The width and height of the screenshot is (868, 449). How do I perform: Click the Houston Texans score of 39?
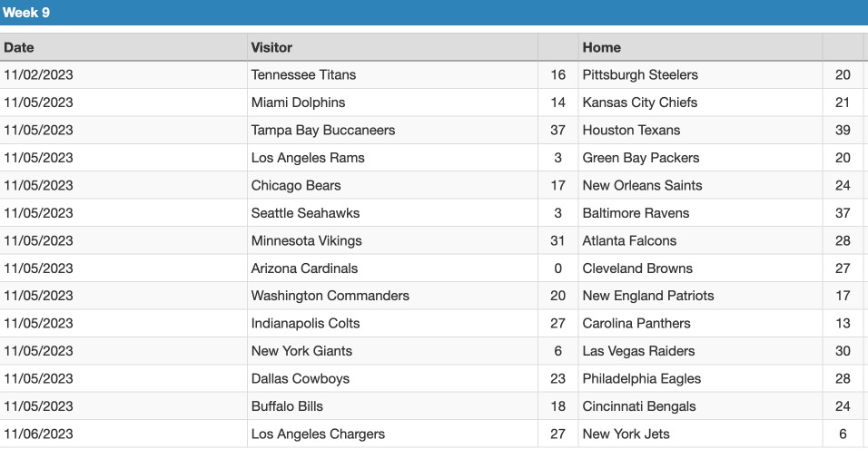point(843,130)
